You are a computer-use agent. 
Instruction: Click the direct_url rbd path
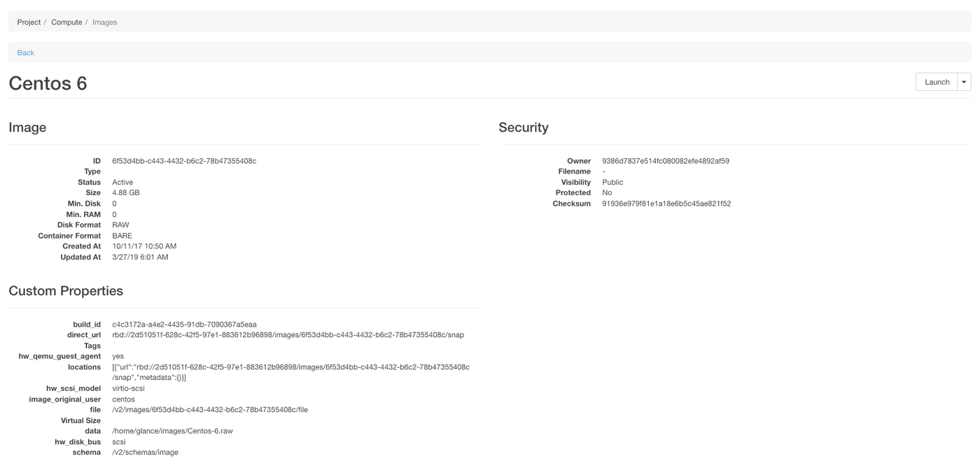288,335
